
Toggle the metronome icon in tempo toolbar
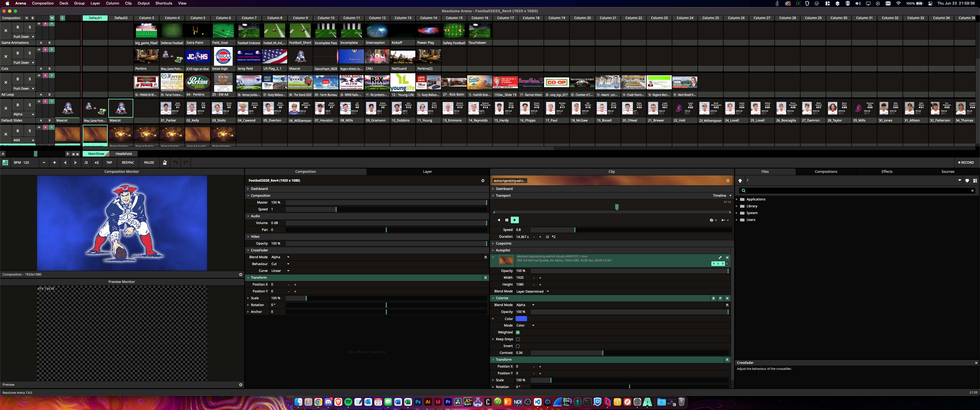pos(165,162)
